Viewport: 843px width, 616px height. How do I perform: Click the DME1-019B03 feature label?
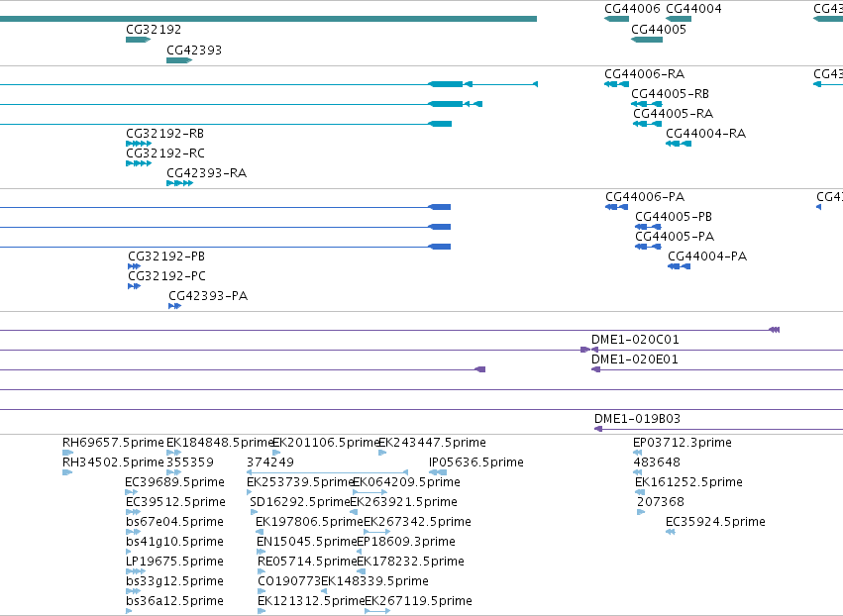click(x=637, y=419)
